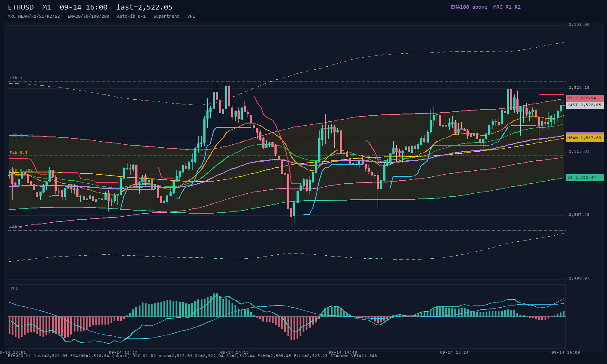Screen dimensions: 607x364
Task: Click the 'MEAN 2,517.69' price tag
Action: (x=585, y=138)
